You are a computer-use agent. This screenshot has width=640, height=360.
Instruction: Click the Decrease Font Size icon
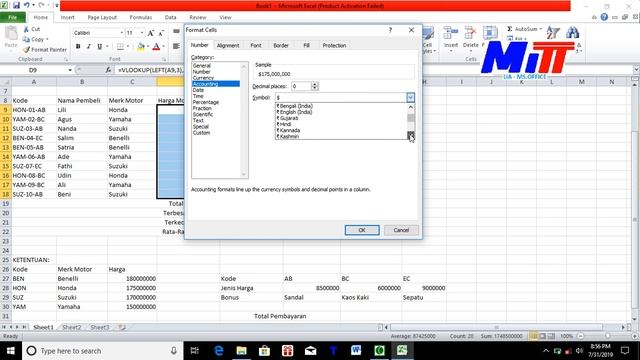tap(161, 33)
